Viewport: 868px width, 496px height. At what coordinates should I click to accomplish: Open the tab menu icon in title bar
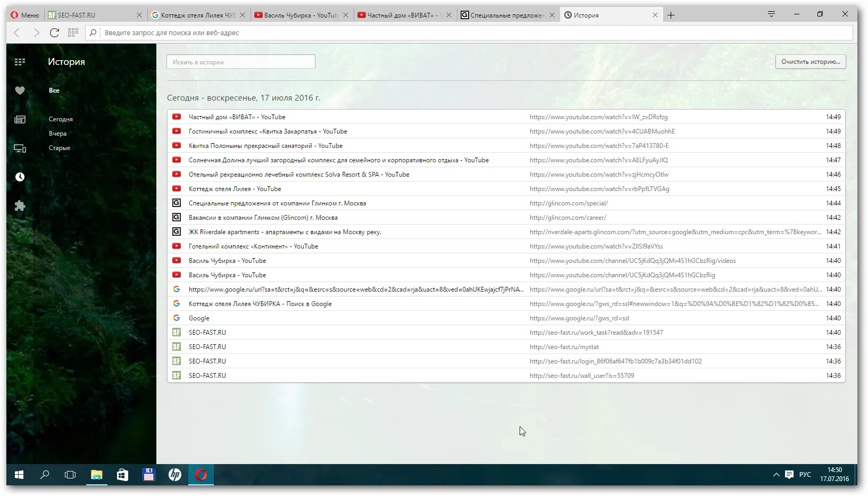pyautogui.click(x=771, y=14)
